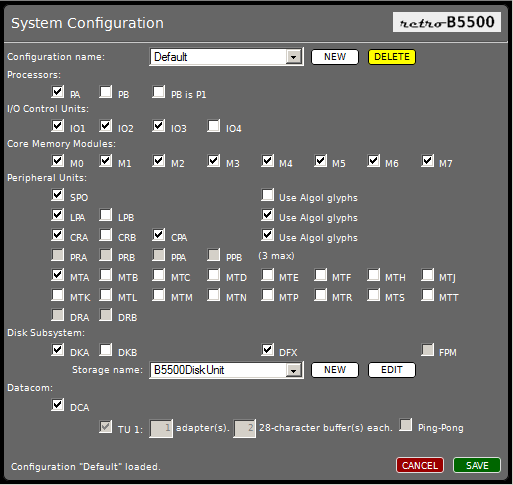Uncheck core memory module M0
Screen dimensions: 513x485
(58, 161)
